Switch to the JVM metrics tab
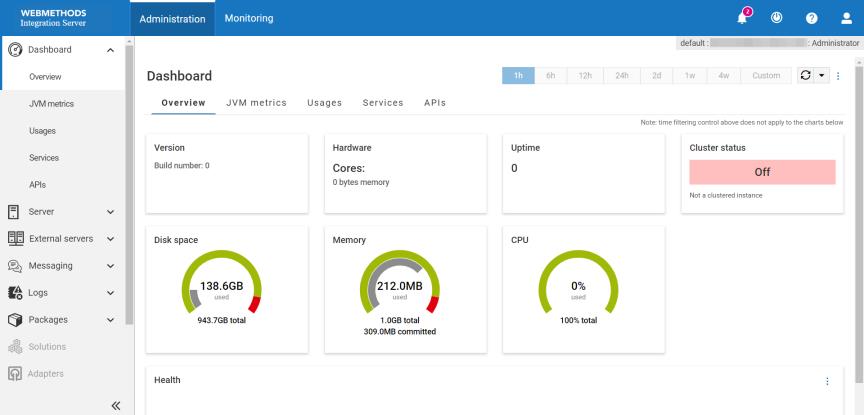The width and height of the screenshot is (864, 415). pyautogui.click(x=256, y=103)
